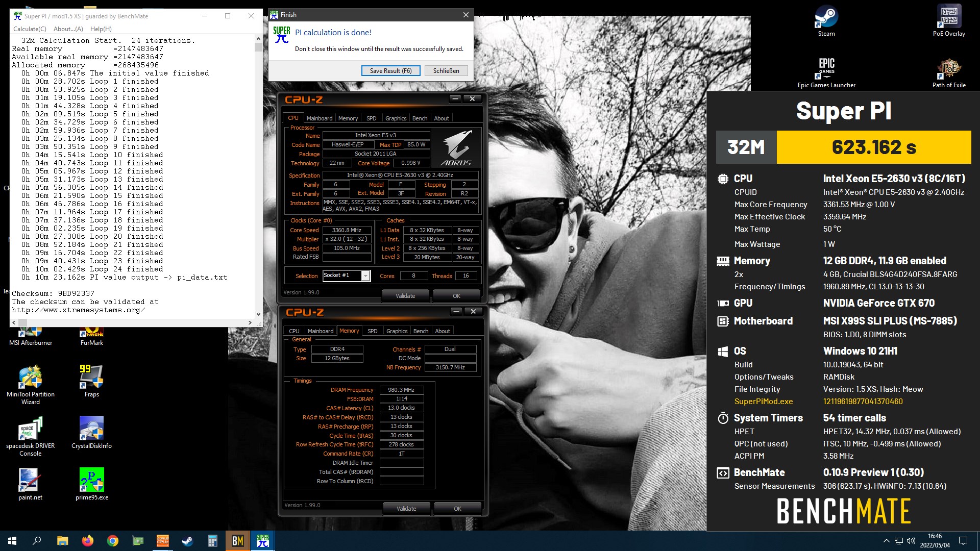Screen dimensions: 980x551
Task: Open MiniTool Partition Wizard icon
Action: click(x=31, y=385)
